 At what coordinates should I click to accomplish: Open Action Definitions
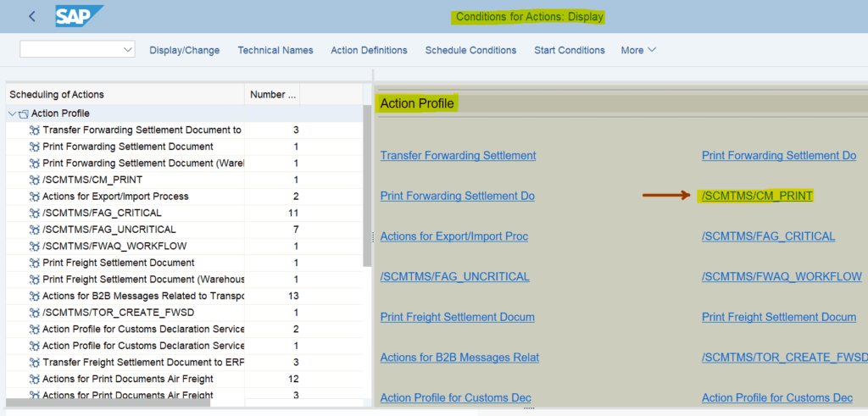click(369, 50)
